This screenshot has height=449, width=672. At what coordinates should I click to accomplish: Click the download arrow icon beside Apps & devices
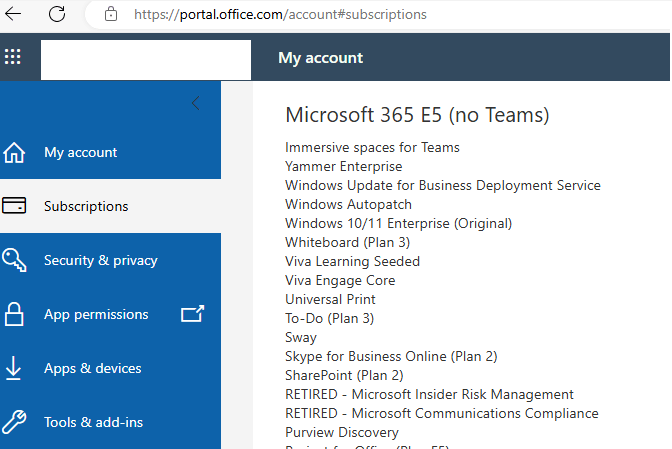(x=13, y=368)
